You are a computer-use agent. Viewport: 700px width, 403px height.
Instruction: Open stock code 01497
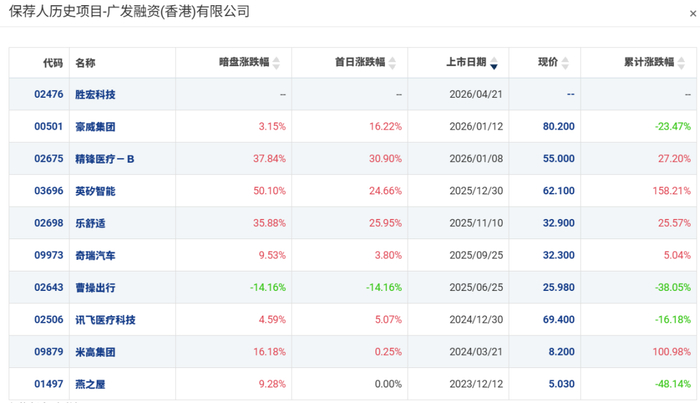click(49, 383)
